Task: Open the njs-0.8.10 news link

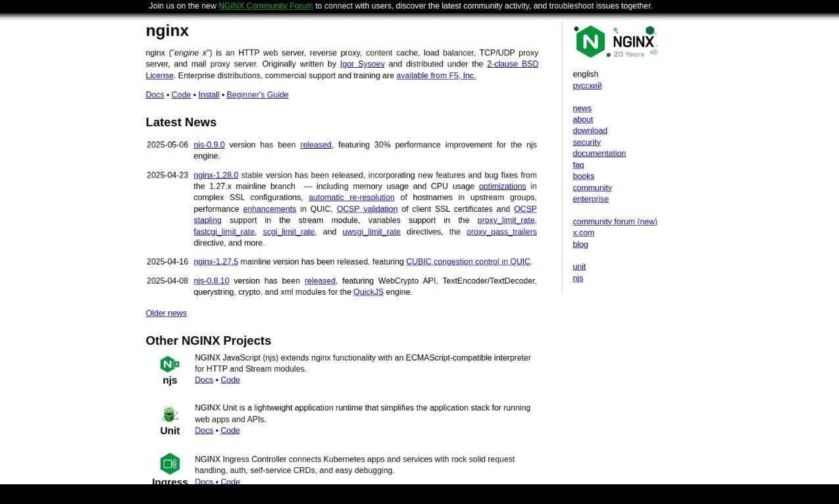Action: tap(211, 281)
